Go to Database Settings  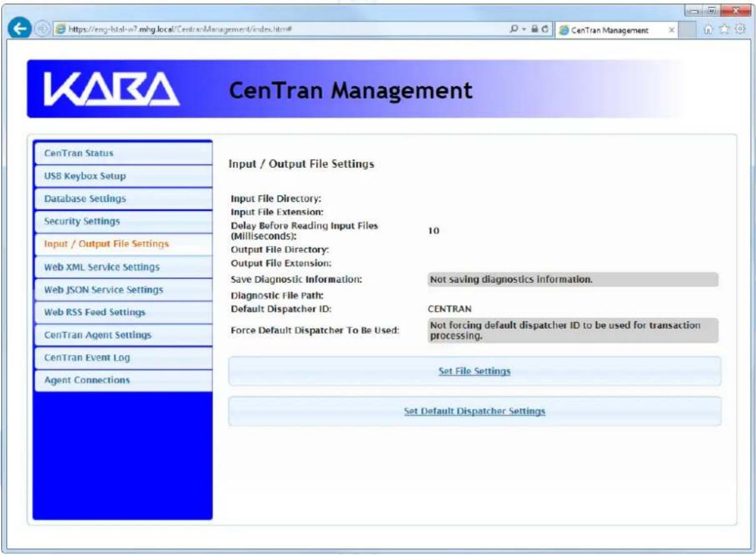click(123, 199)
